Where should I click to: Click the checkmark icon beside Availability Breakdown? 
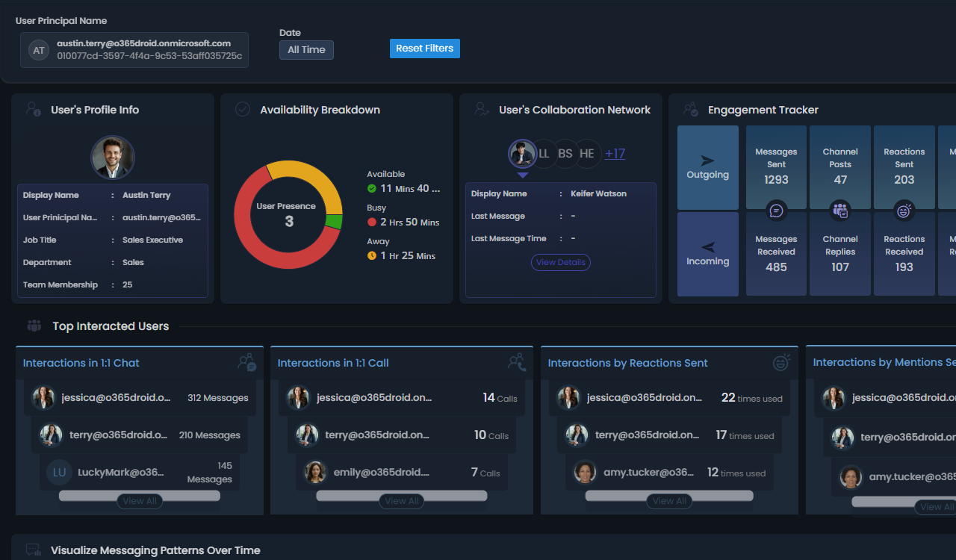pyautogui.click(x=242, y=108)
